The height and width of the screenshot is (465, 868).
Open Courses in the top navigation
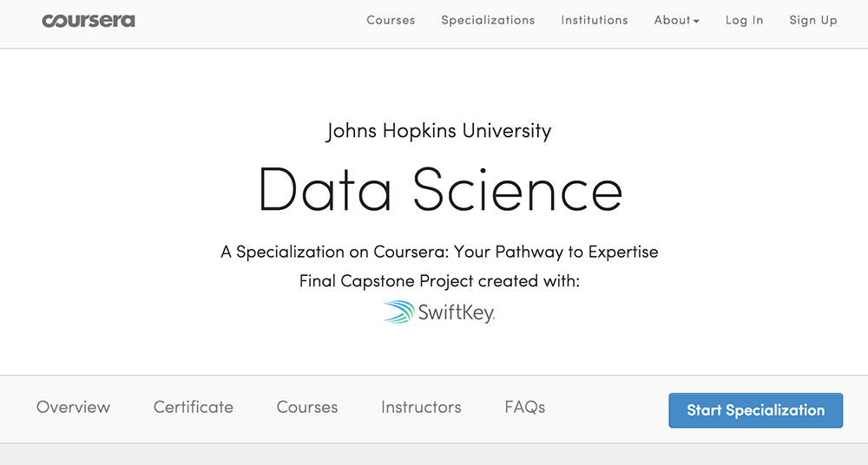coord(391,20)
